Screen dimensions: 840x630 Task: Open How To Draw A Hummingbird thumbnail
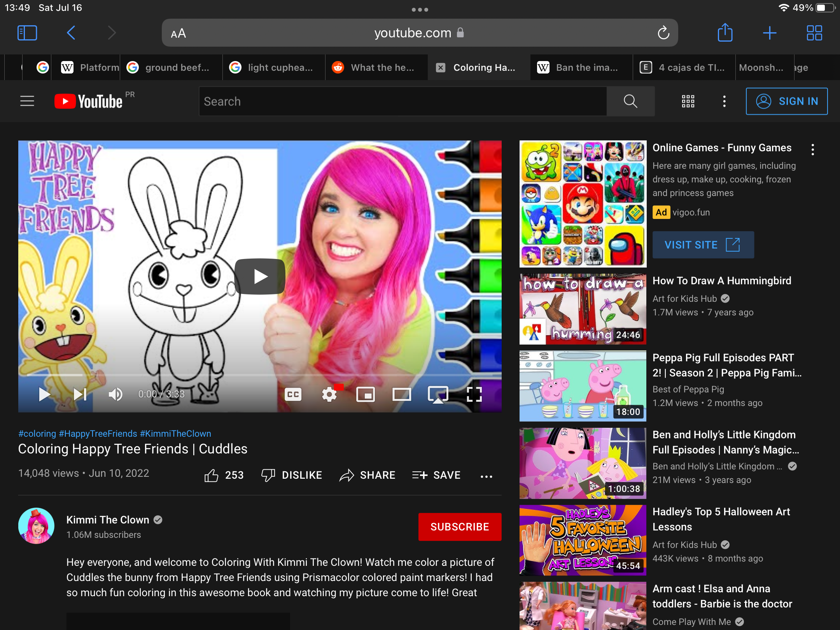(583, 309)
